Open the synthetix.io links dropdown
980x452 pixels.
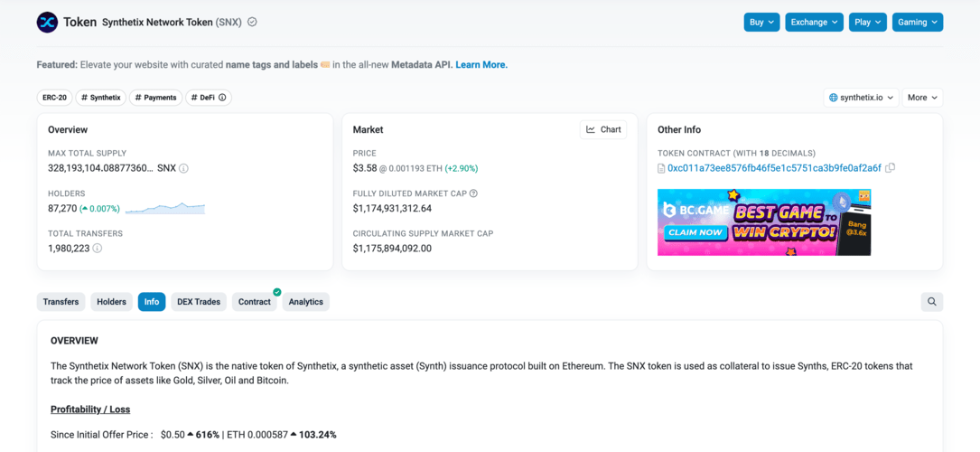(x=861, y=98)
